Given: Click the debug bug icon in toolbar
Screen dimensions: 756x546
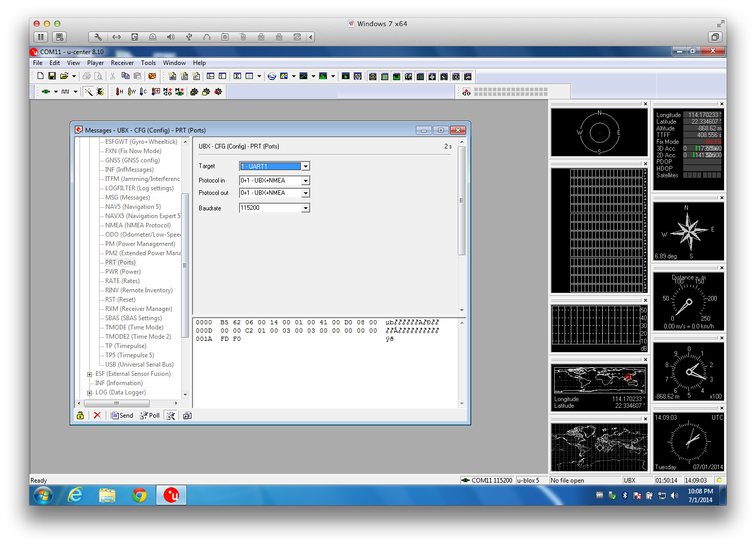Looking at the screenshot, I should [x=100, y=91].
